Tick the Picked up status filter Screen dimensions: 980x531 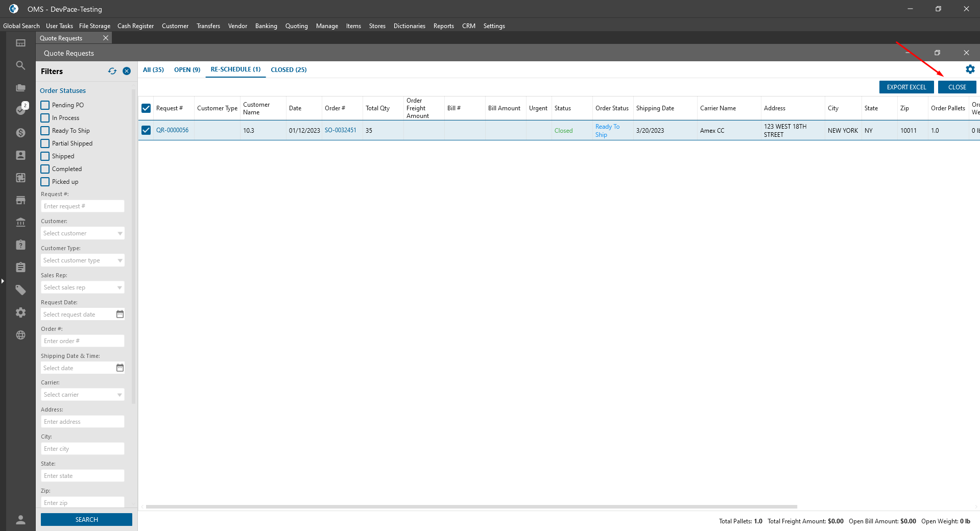coord(45,182)
